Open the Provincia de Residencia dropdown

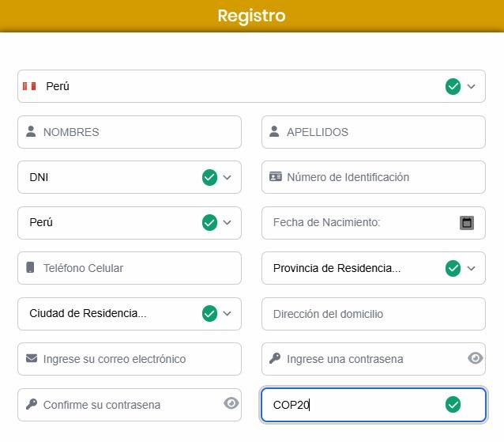tap(472, 268)
